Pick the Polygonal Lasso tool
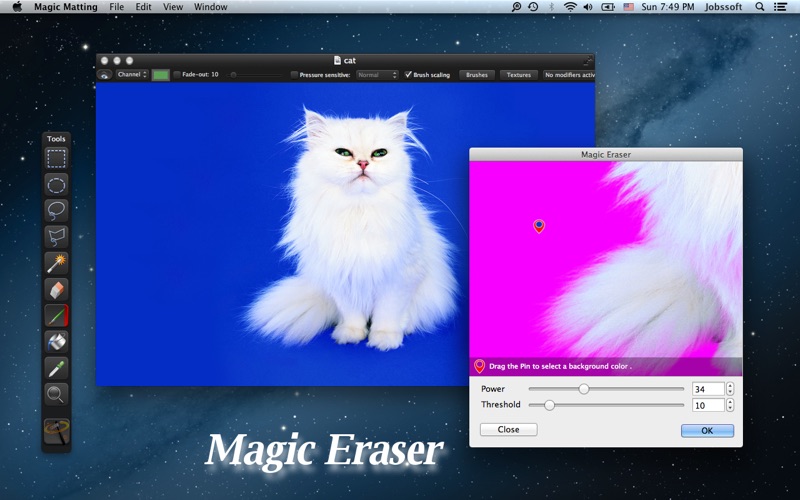 point(57,237)
